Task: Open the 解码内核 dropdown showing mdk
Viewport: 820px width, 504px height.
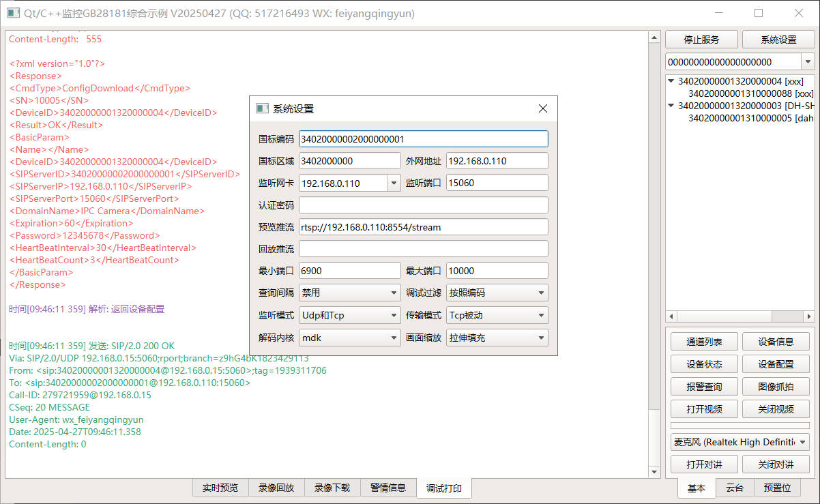Action: point(349,337)
